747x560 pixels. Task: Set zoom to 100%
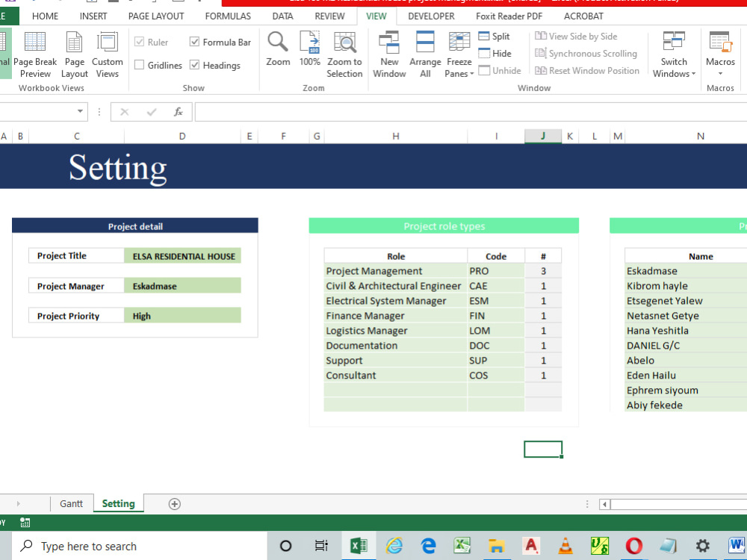pos(310,49)
